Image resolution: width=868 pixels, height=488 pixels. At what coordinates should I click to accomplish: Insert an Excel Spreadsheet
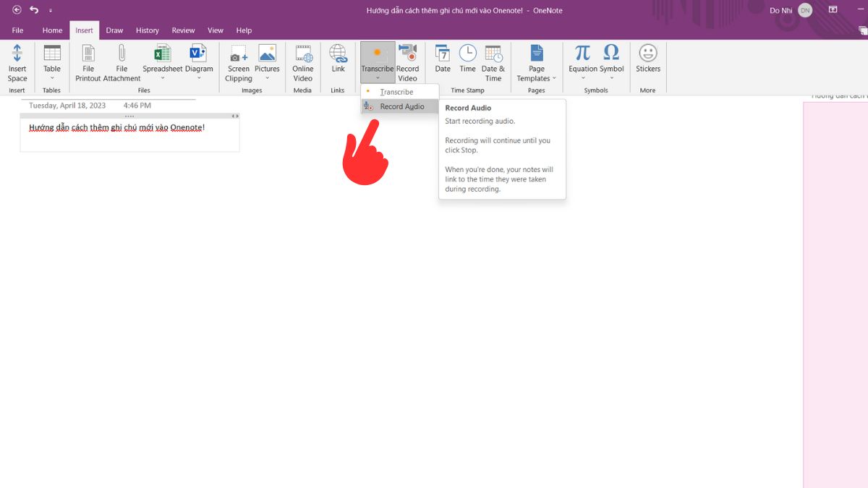[162, 53]
